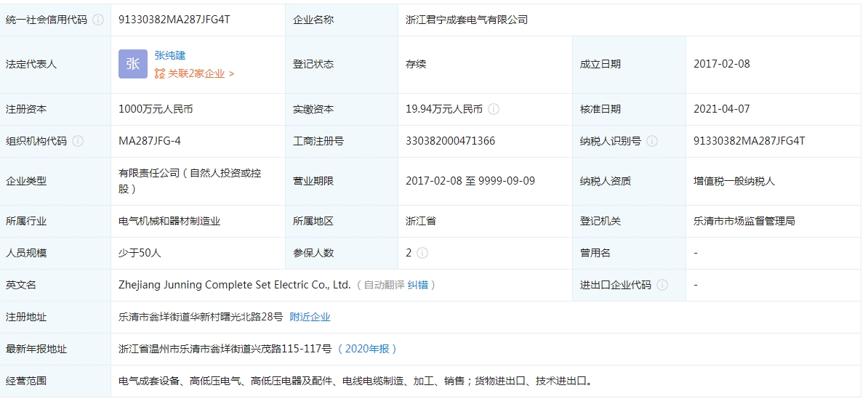Click the purple 张 avatar

click(133, 64)
